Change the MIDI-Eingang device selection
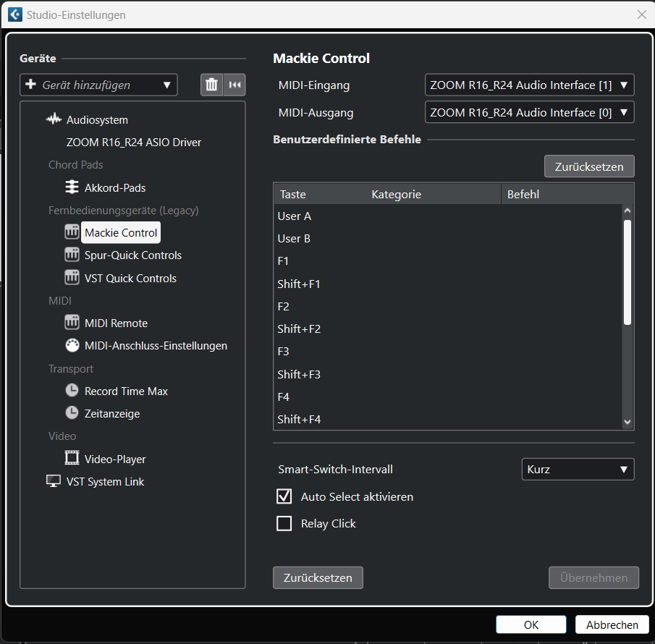The image size is (655, 644). pos(529,85)
